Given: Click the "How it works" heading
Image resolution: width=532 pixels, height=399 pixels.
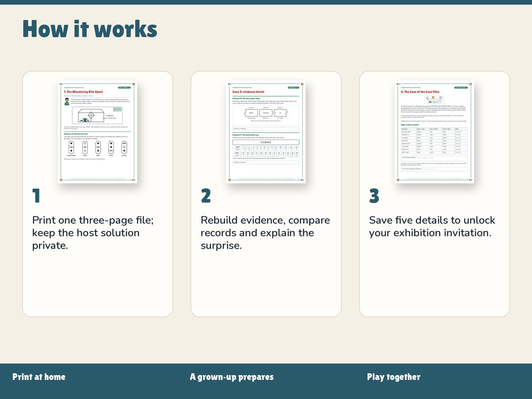Looking at the screenshot, I should pyautogui.click(x=90, y=29).
